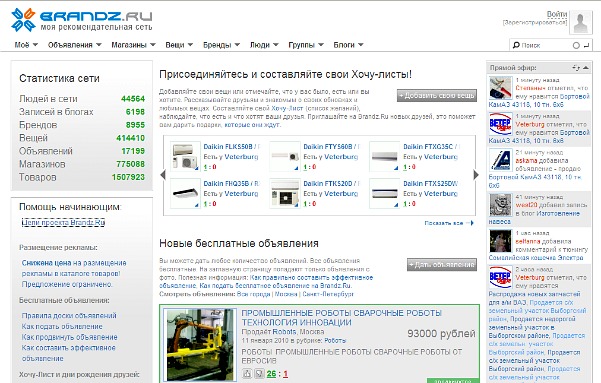Viewport: 601px width, 383px height.
Task: Open the Блоги menu item
Action: tap(348, 45)
